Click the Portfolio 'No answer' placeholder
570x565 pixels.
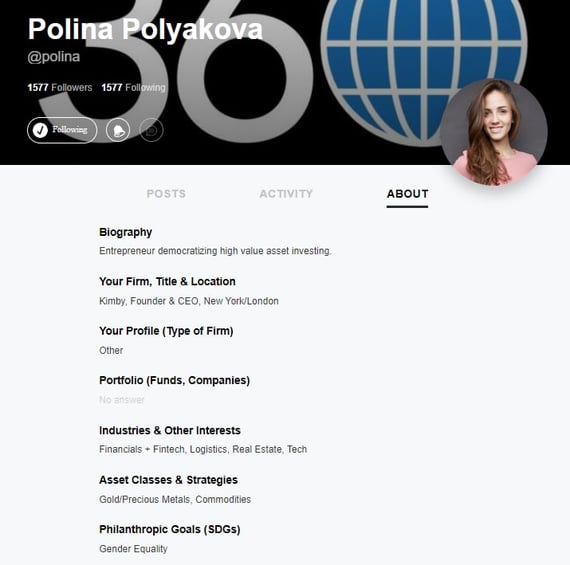point(122,400)
